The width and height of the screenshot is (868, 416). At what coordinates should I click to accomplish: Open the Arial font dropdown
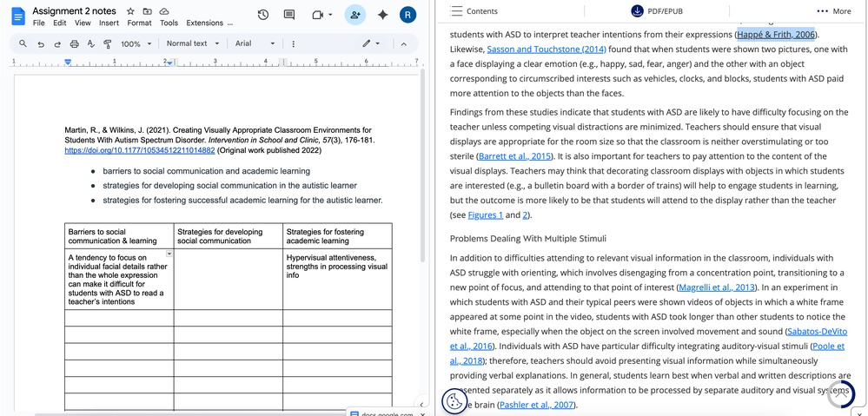[x=255, y=43]
